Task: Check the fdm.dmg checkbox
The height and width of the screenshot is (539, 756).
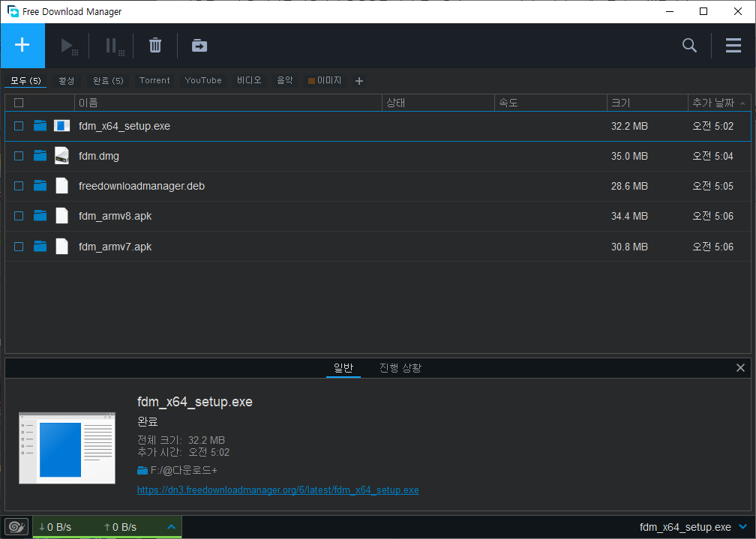Action: pos(19,156)
